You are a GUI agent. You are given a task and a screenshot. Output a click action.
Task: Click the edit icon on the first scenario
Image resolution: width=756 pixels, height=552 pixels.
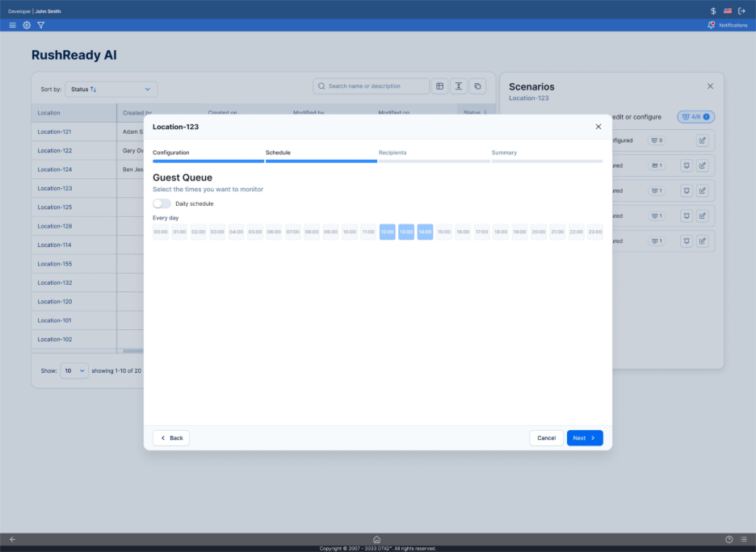(702, 140)
